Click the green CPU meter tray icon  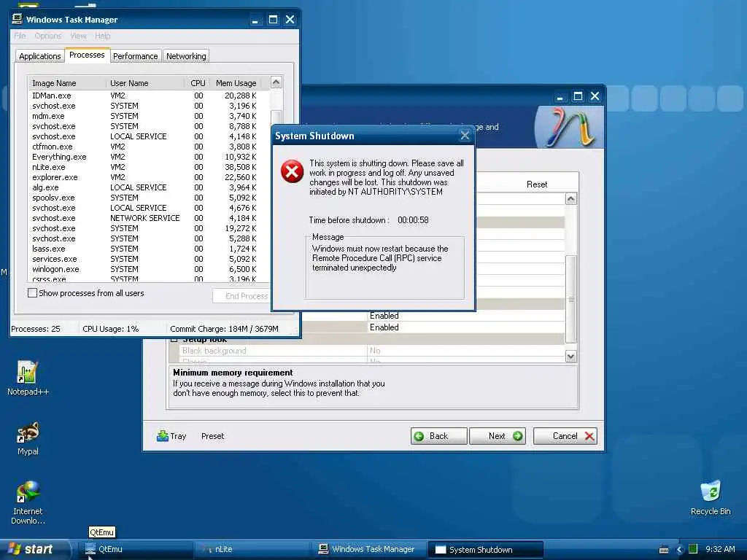coord(693,549)
